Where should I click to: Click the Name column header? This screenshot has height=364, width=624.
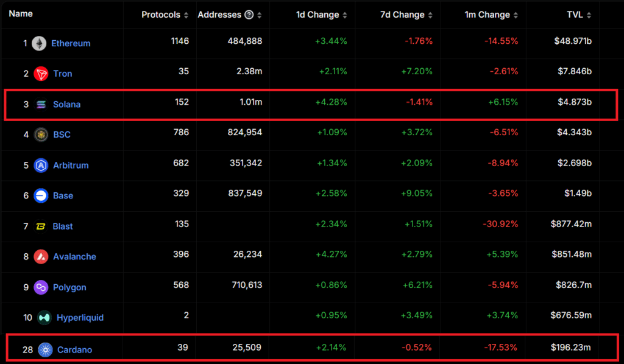click(21, 13)
